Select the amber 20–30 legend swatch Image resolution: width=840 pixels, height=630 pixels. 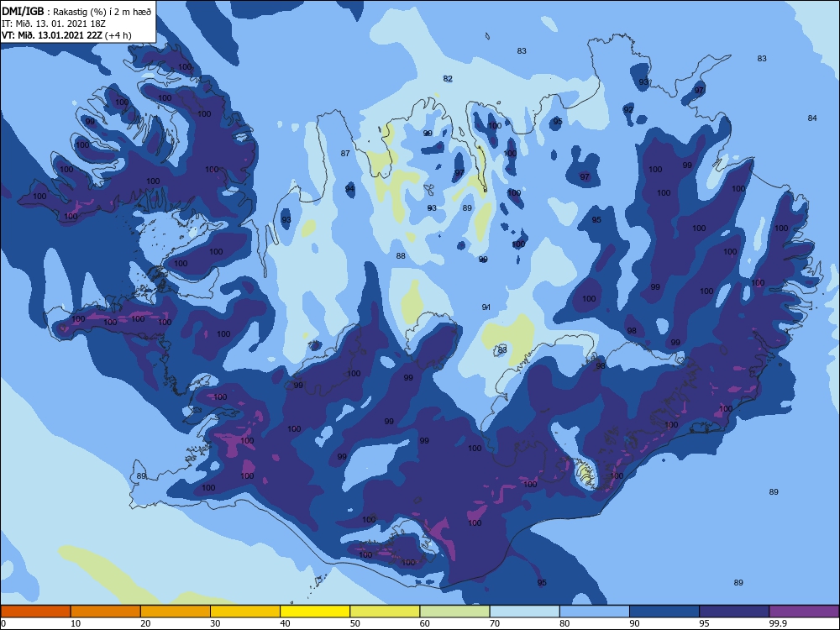coord(176,612)
